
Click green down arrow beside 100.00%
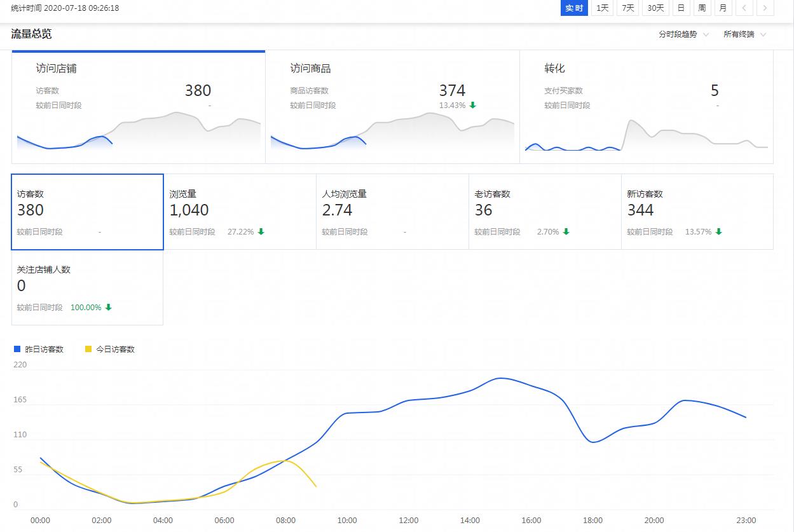108,308
